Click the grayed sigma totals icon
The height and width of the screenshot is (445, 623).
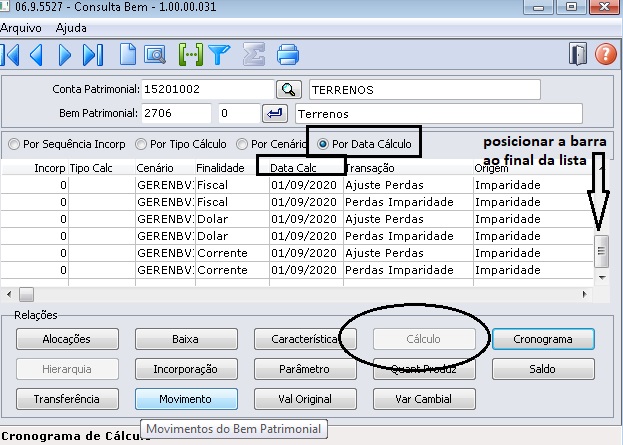[x=254, y=54]
